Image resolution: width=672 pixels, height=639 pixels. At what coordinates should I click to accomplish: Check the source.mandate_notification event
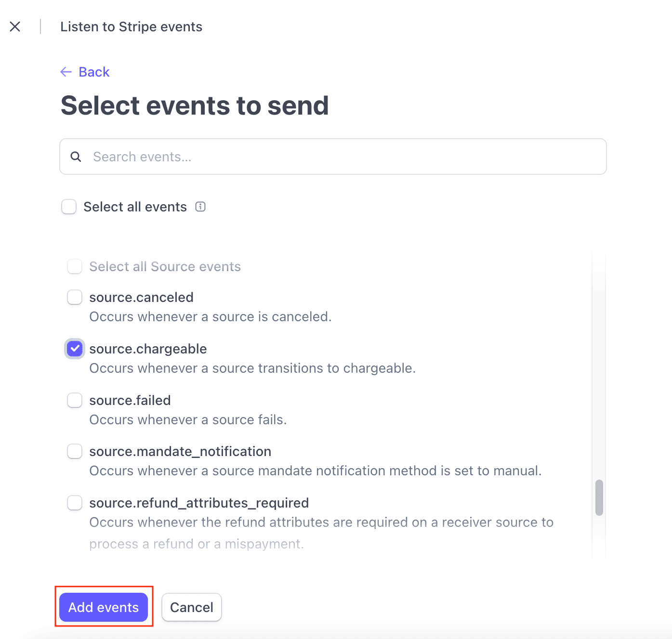[x=75, y=451]
